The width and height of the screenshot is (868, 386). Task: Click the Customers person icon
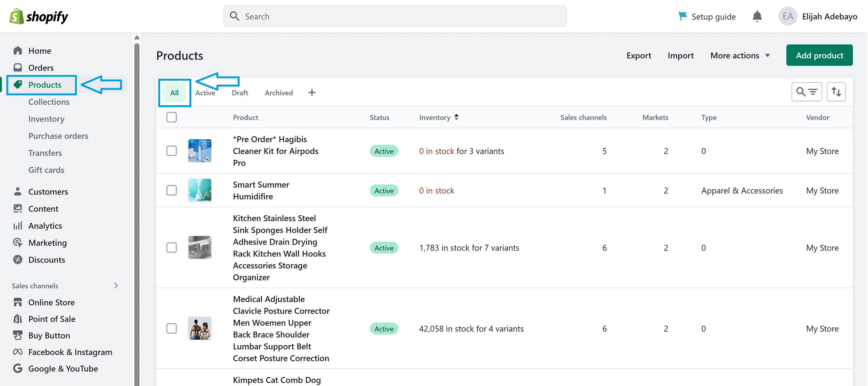point(18,191)
